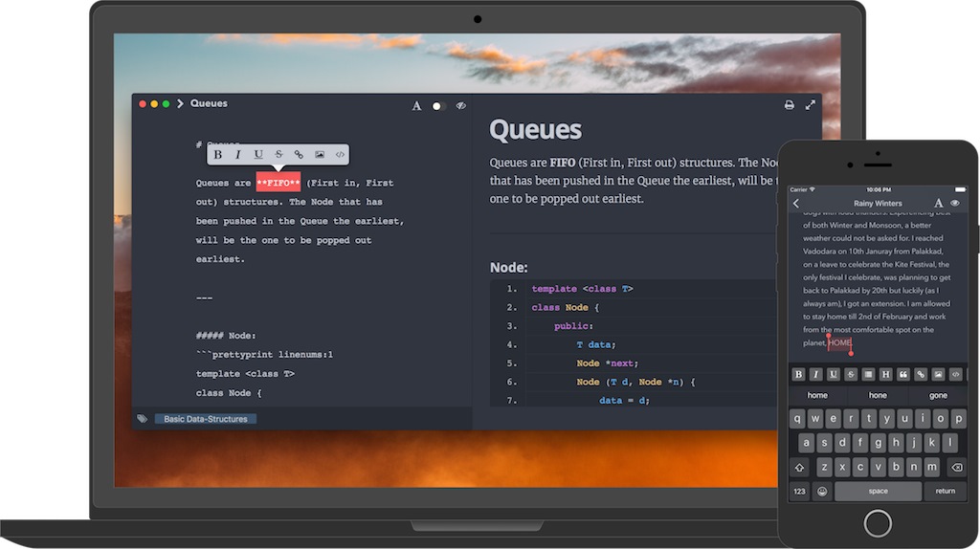Tap Italic in phone formatting bar
The width and height of the screenshot is (980, 549).
pos(815,374)
